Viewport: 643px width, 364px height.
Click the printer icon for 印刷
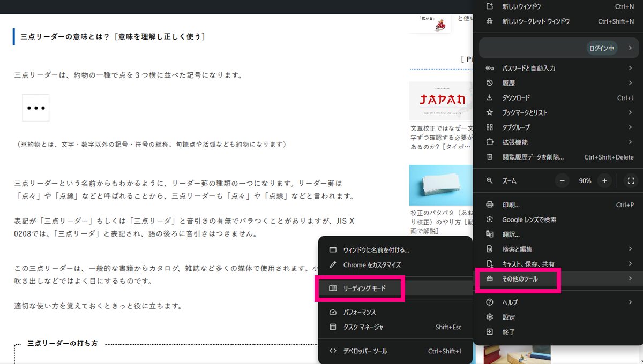489,205
